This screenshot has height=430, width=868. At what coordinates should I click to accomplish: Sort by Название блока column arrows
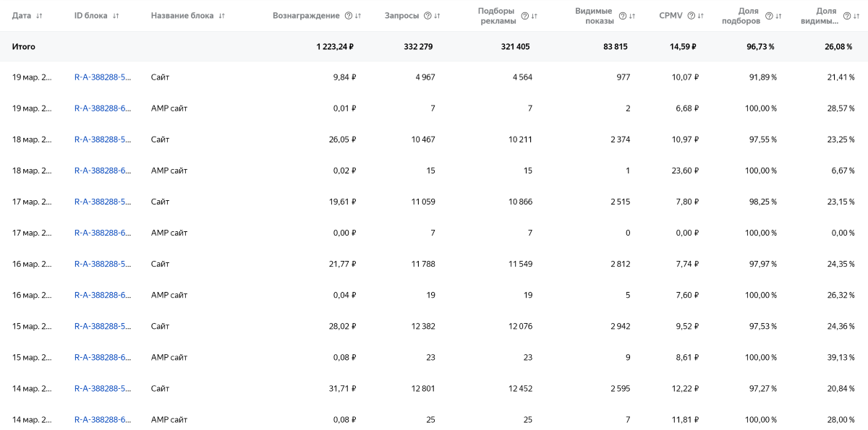[221, 16]
